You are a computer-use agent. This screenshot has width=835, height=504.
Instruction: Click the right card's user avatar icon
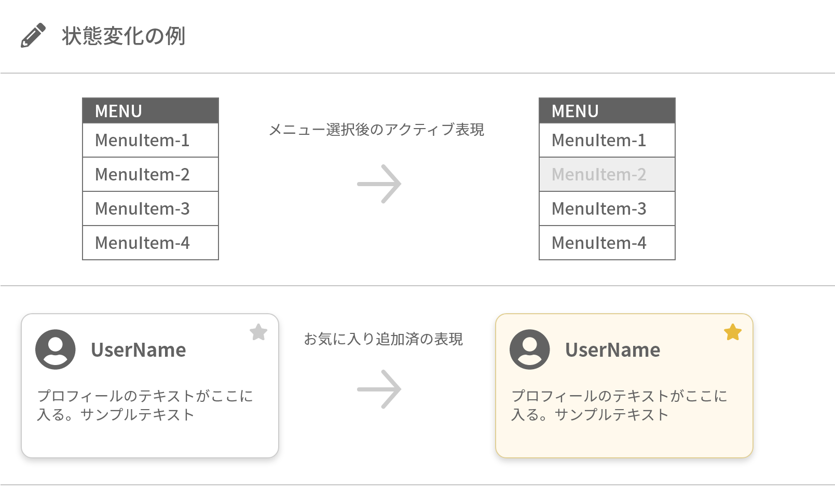tap(530, 349)
